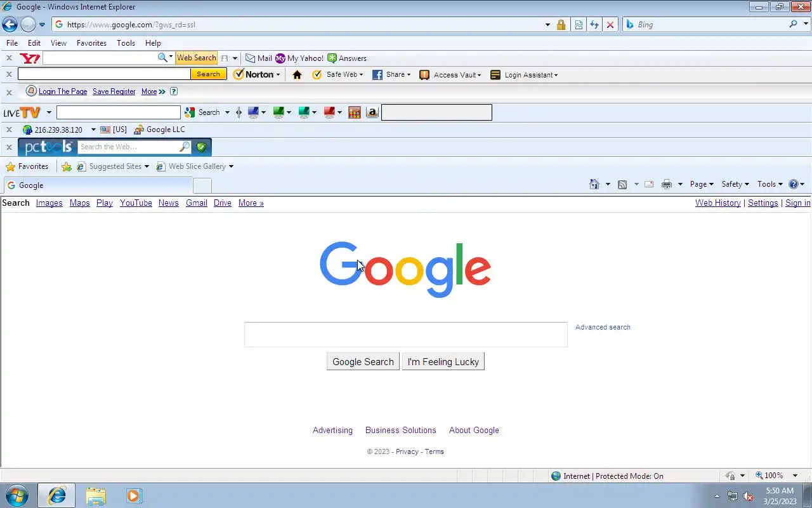Open the Favorites menu in menu bar
Screen dimensions: 812x508
(x=91, y=43)
